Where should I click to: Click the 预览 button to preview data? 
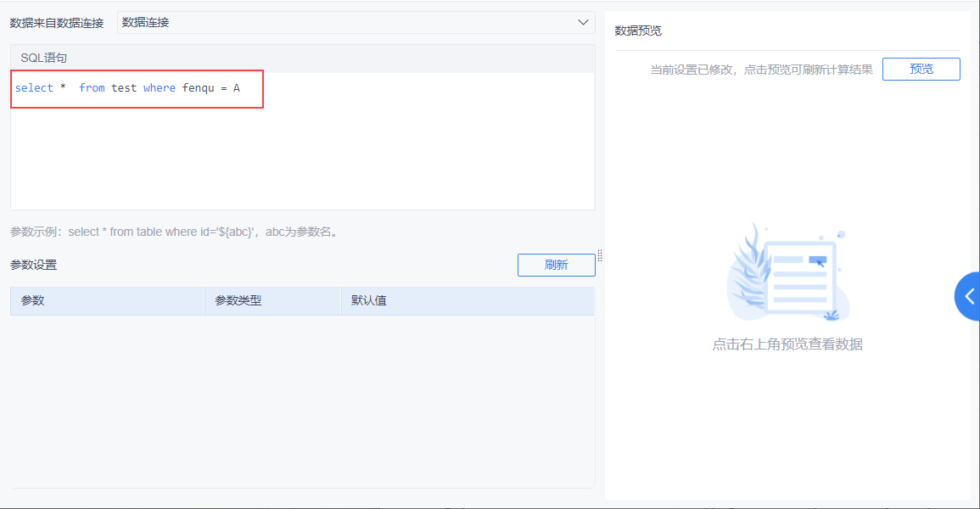point(921,69)
